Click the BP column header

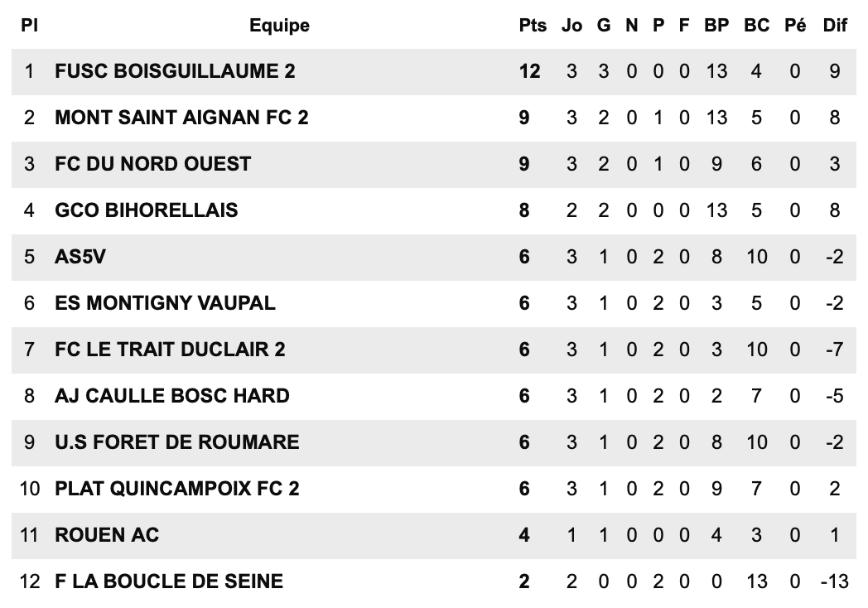(716, 26)
